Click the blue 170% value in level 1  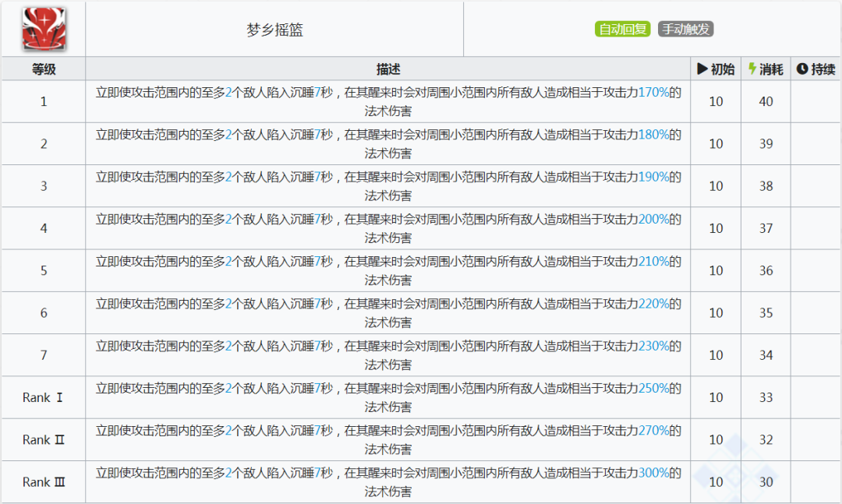pos(653,92)
